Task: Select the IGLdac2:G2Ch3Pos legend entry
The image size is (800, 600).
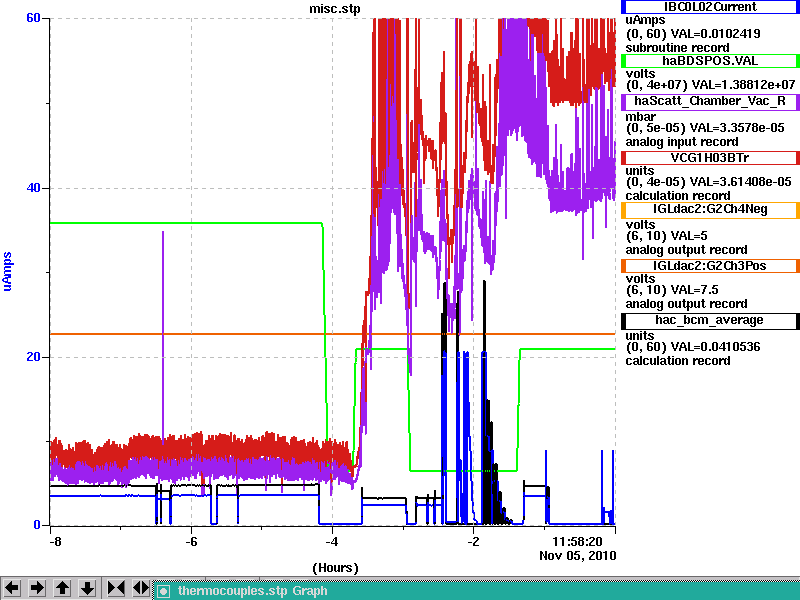Action: tap(710, 266)
